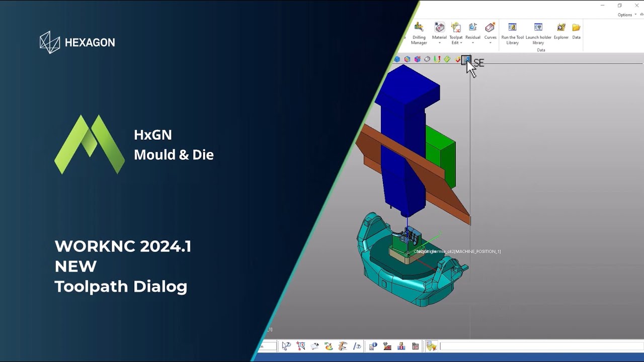Click the medal stock icon in bottom toolbar

click(x=401, y=346)
